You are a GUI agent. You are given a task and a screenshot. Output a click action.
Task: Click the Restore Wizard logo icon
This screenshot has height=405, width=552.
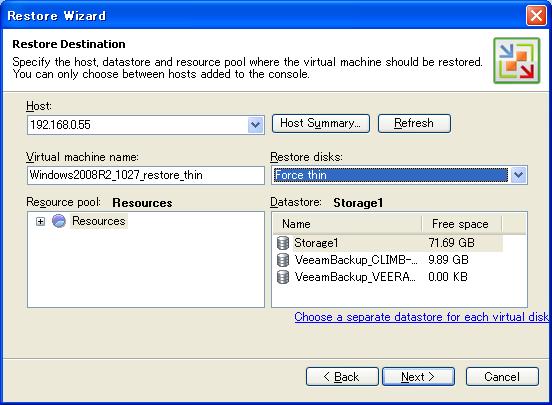[x=516, y=61]
